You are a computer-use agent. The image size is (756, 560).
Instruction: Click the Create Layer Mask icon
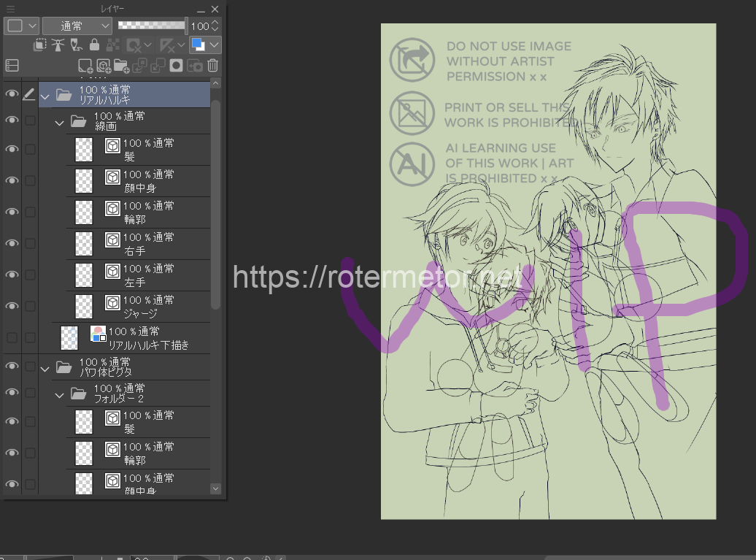[x=176, y=66]
